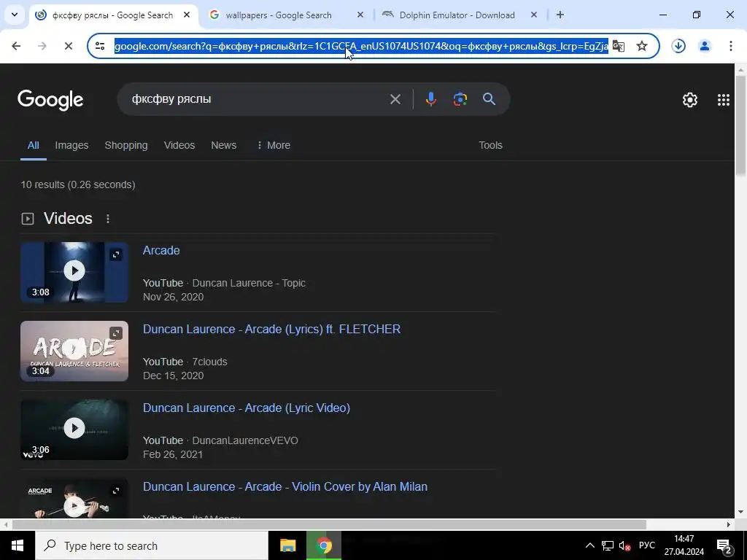The width and height of the screenshot is (747, 560).
Task: Switch input language РУС indicator
Action: 646,545
